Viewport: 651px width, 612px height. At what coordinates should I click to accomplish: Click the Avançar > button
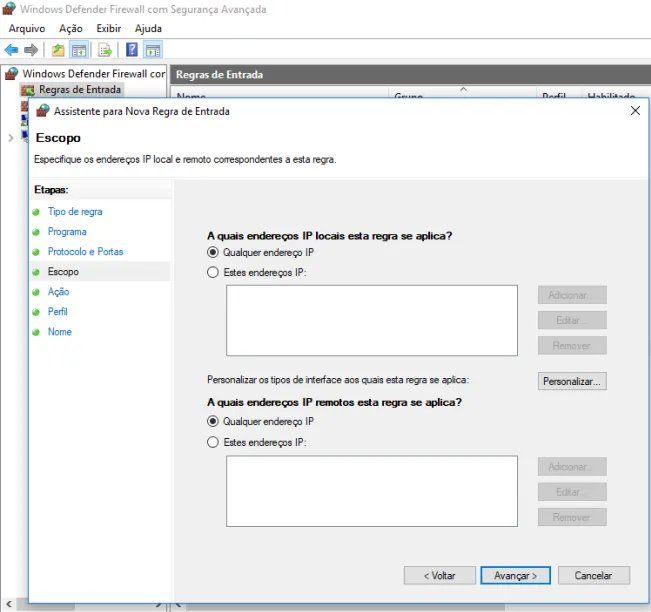pyautogui.click(x=515, y=575)
